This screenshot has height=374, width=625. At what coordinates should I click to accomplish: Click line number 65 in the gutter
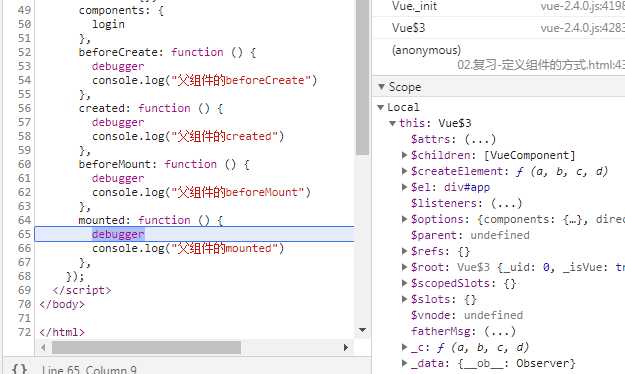coord(24,234)
